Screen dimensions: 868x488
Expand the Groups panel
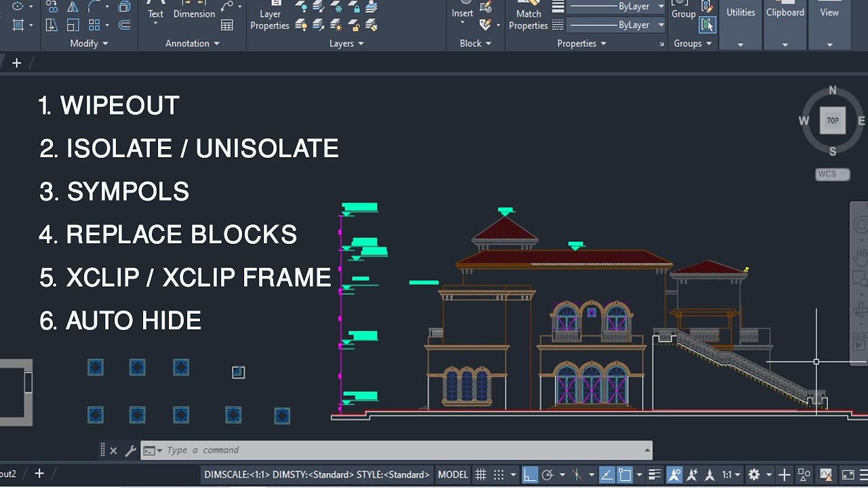click(693, 43)
